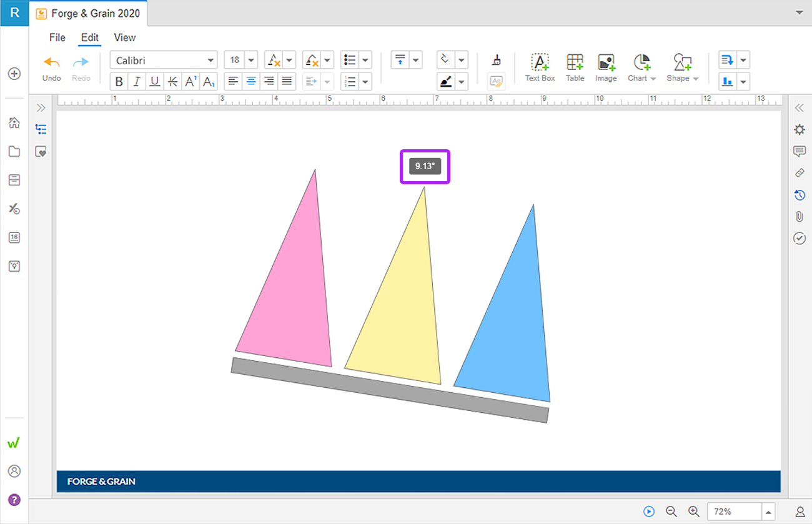This screenshot has height=524, width=812.
Task: Expand the border color dropdown arrow
Action: 462,81
